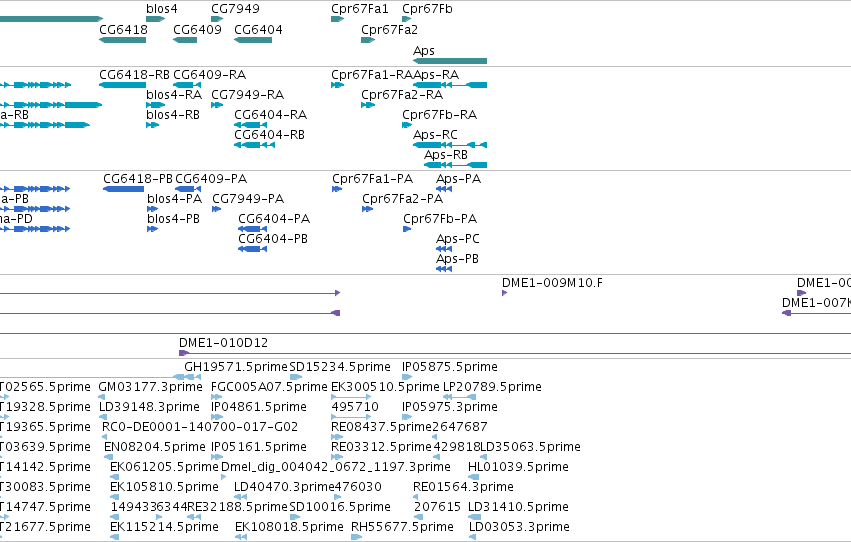Select the LP20789.5prime EST
The height and width of the screenshot is (542, 851).
pyautogui.click(x=460, y=397)
